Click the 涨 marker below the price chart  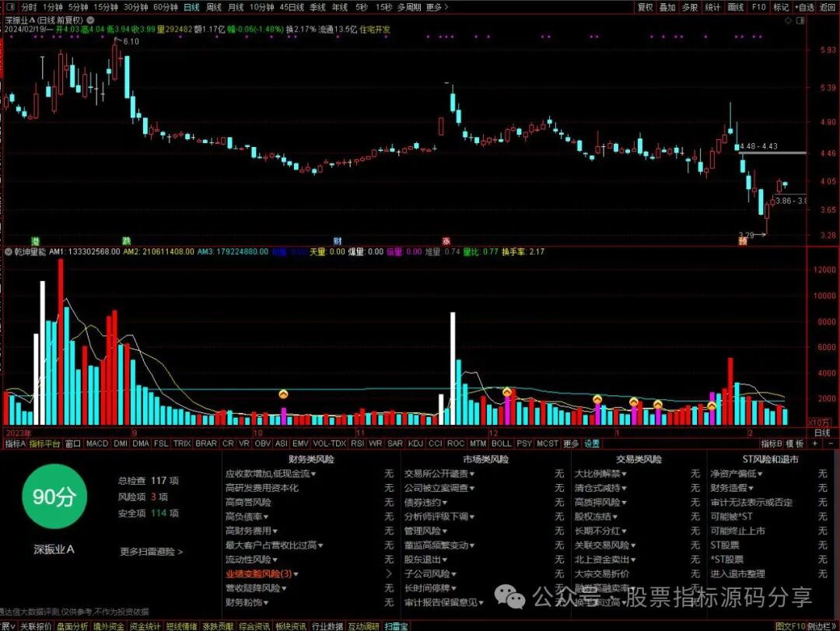[446, 240]
